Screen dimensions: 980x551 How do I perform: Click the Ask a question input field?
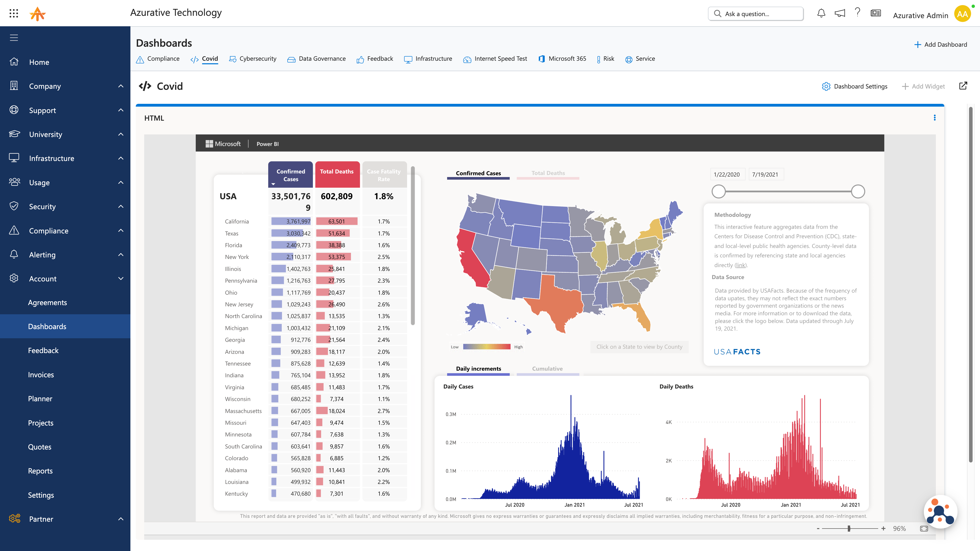[x=755, y=13]
